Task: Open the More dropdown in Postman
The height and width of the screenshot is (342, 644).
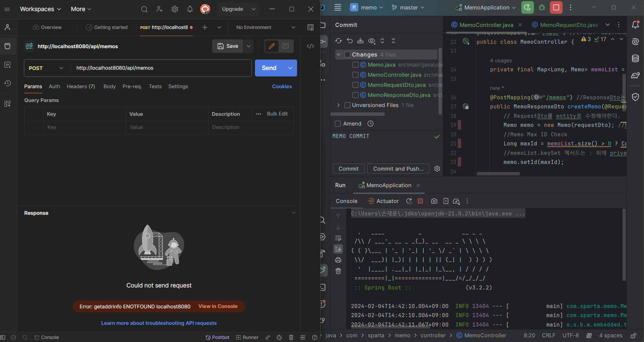Action: point(81,9)
